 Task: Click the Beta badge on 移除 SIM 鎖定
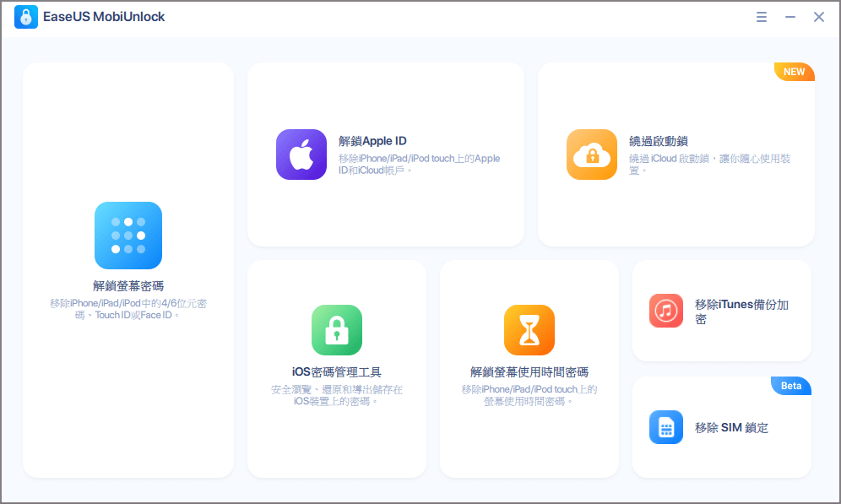(x=790, y=386)
